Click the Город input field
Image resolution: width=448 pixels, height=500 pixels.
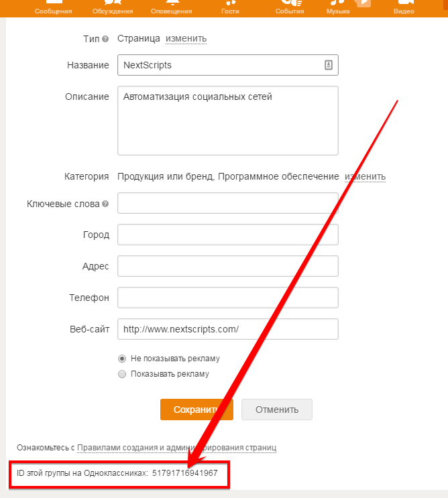click(228, 235)
